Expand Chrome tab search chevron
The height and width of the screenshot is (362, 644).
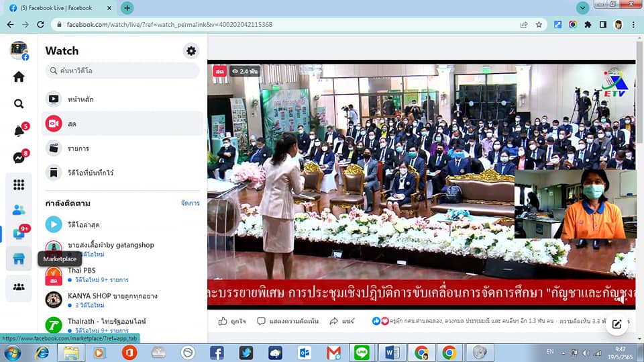(x=583, y=8)
